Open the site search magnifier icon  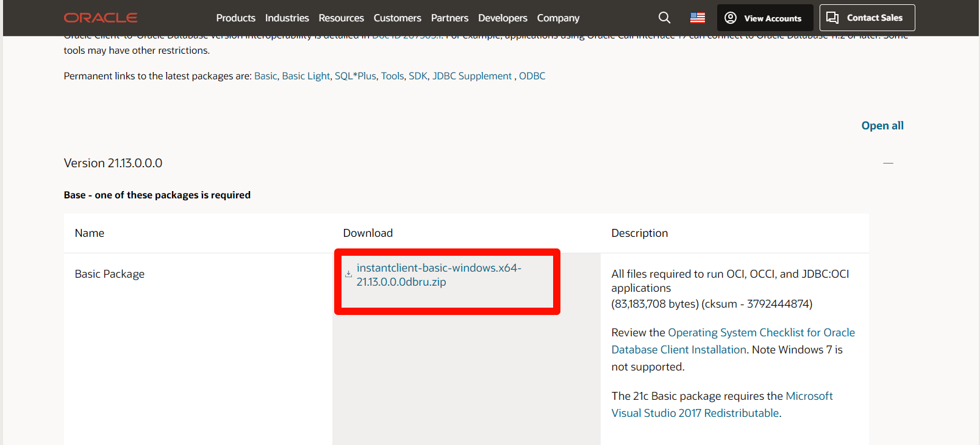click(x=665, y=18)
